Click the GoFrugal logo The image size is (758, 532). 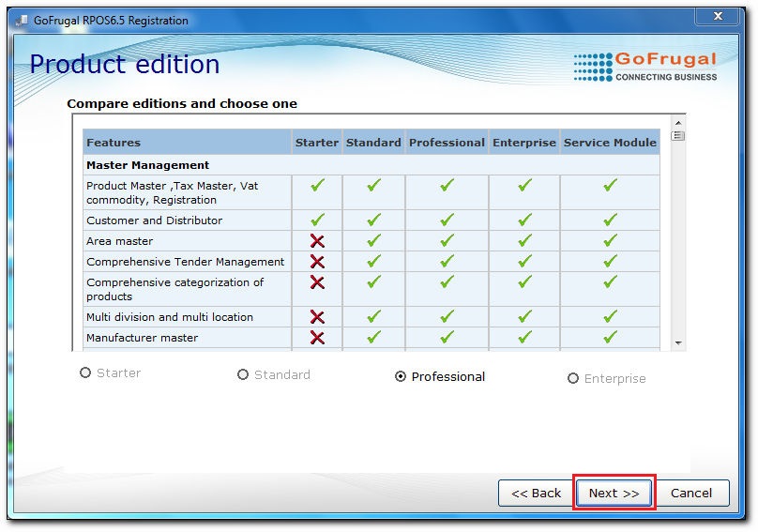(644, 67)
